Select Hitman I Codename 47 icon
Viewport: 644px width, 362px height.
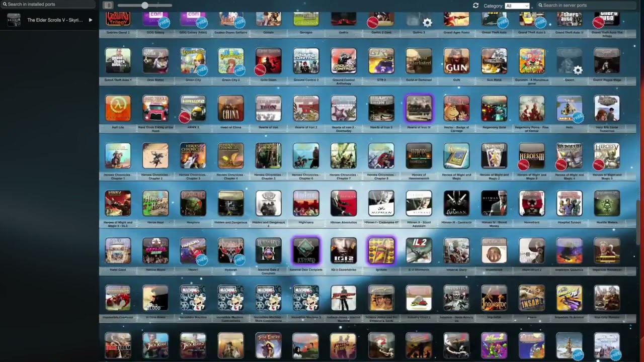tap(381, 203)
